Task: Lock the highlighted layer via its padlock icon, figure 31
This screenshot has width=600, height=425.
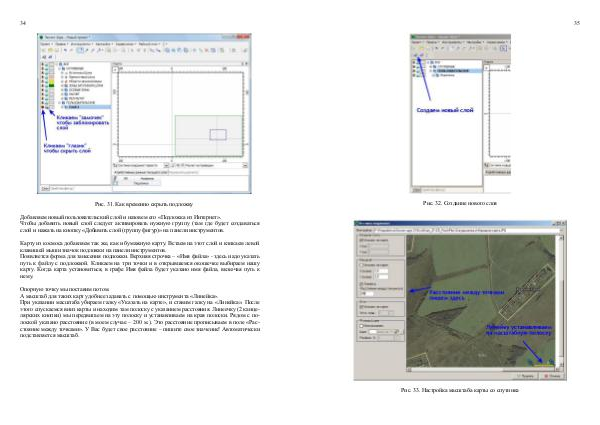Action: [x=47, y=107]
